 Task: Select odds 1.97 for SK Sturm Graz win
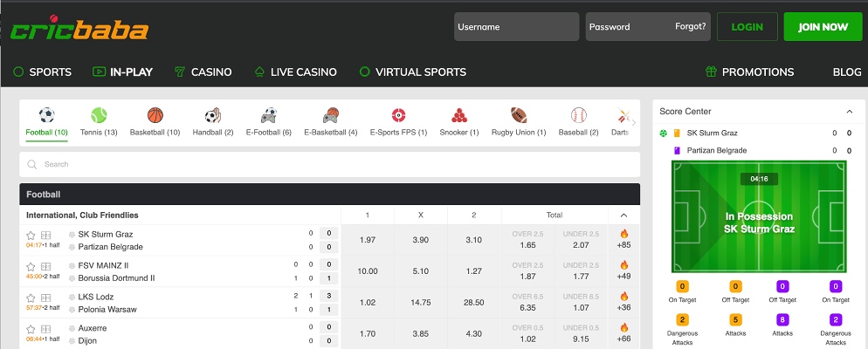pos(368,240)
